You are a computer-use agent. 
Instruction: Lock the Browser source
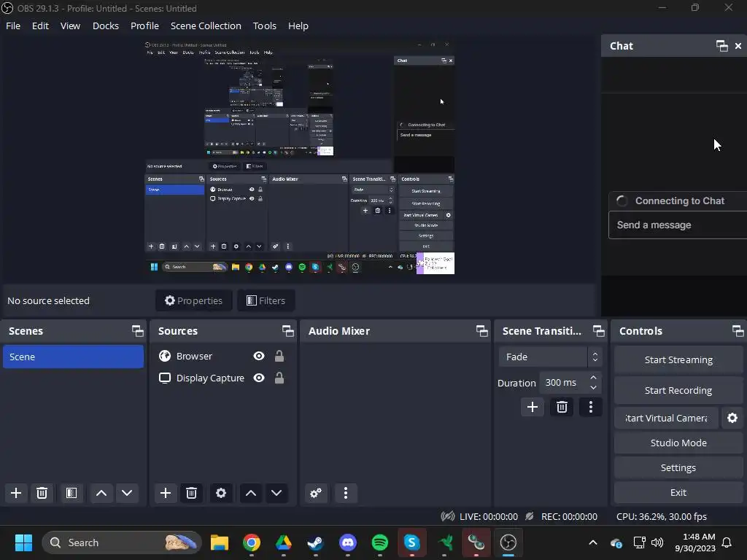(x=279, y=356)
